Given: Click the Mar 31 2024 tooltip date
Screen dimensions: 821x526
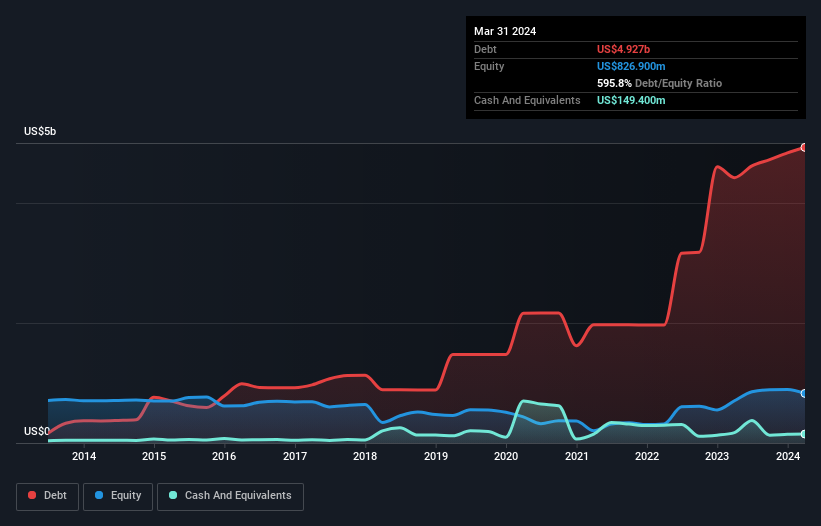Looking at the screenshot, I should 505,31.
